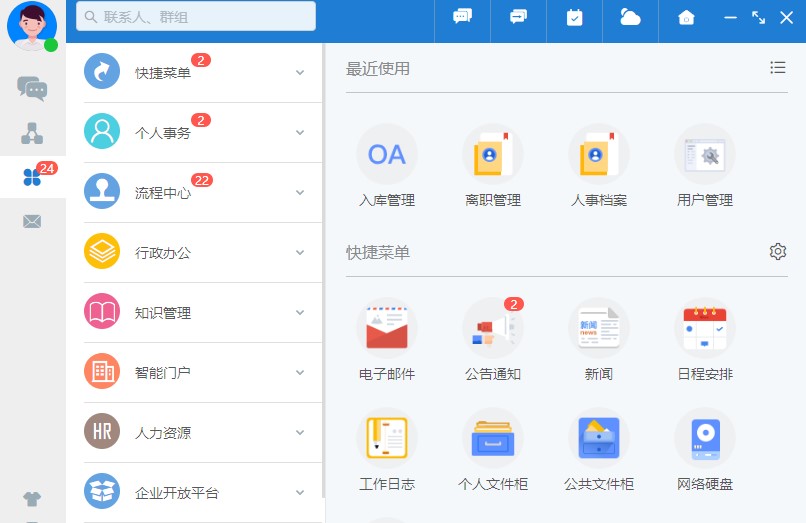
Task: Open 工作日志 notebook app icon
Action: pyautogui.click(x=387, y=438)
